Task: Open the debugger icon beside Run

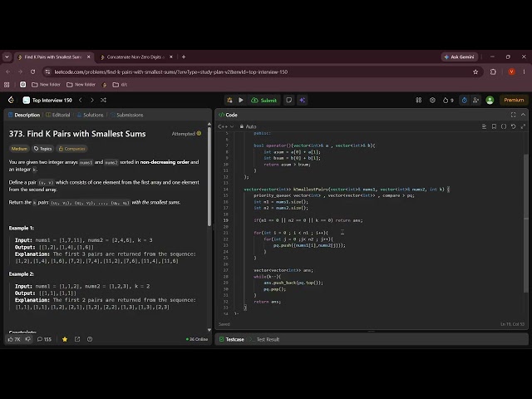Action: (229, 100)
